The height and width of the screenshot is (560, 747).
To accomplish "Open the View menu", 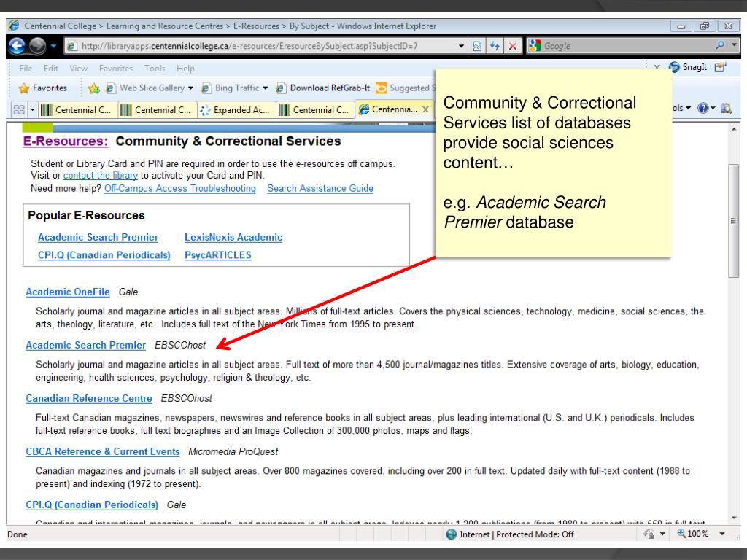I will (x=79, y=69).
